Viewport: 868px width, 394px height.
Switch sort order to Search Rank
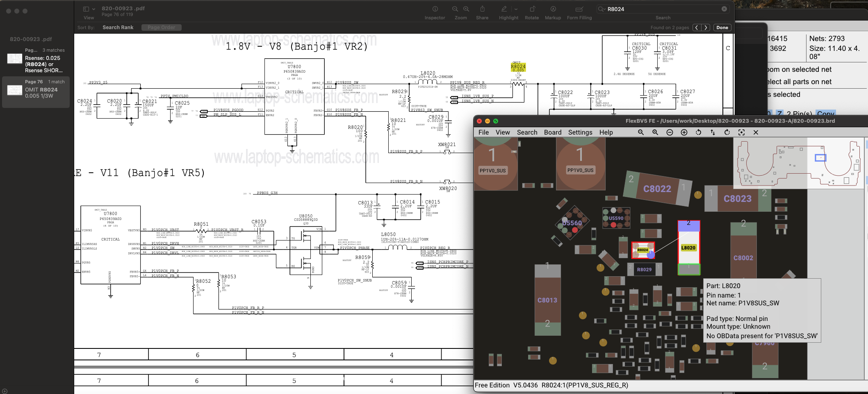point(118,27)
